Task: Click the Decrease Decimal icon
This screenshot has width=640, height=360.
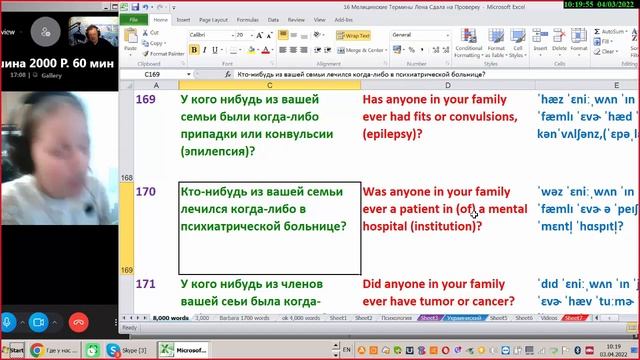Action: pyautogui.click(x=446, y=50)
